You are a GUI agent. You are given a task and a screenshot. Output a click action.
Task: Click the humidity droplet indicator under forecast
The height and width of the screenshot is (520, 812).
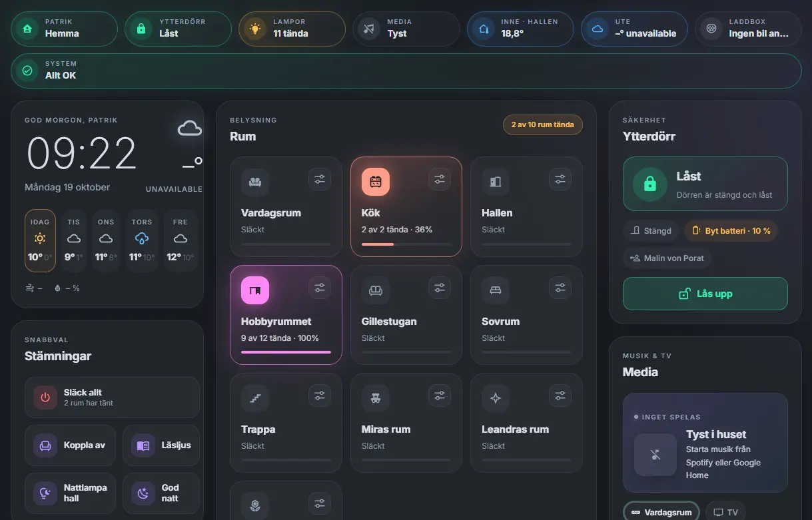pos(67,288)
